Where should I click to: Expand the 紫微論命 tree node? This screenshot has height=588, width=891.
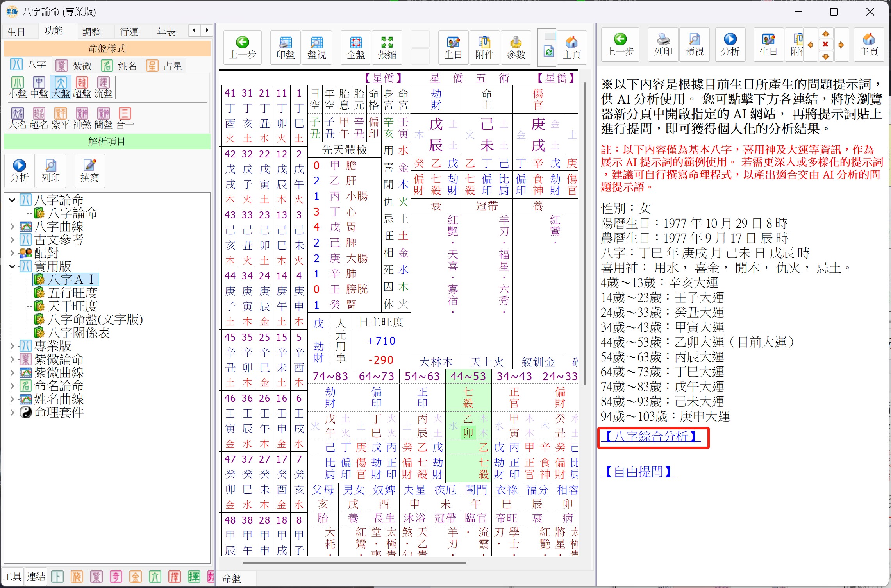pos(12,359)
